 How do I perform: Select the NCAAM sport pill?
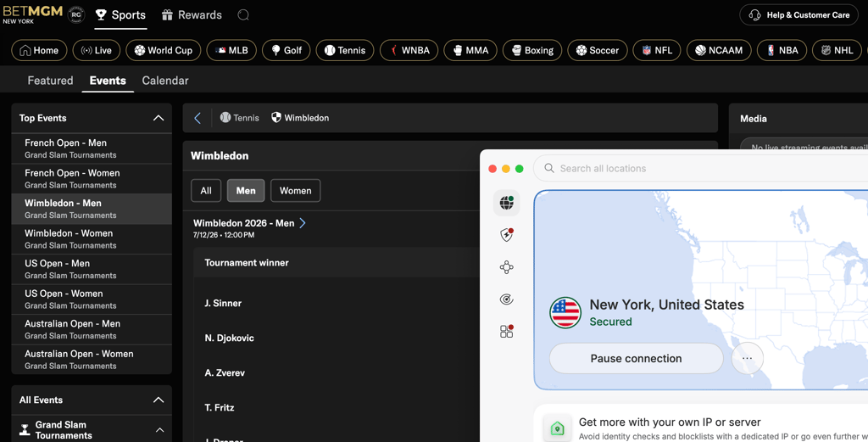click(x=719, y=50)
